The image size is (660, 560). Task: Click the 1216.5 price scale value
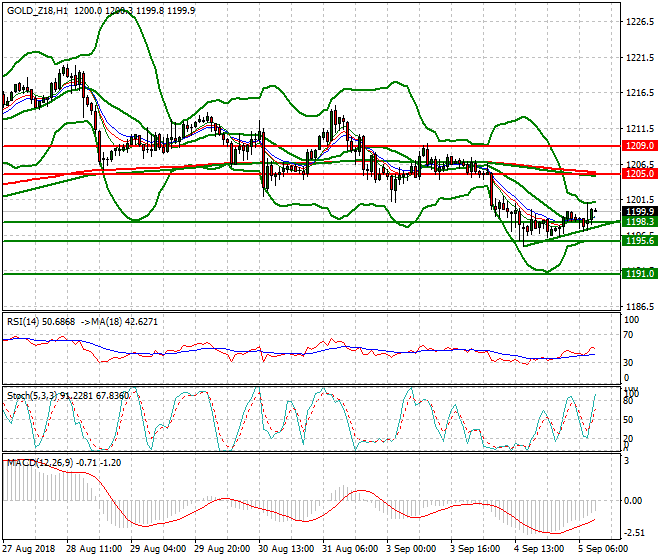click(639, 93)
